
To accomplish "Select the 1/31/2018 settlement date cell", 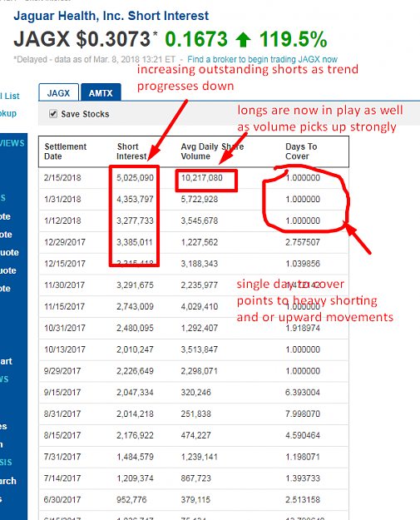I will [62, 200].
